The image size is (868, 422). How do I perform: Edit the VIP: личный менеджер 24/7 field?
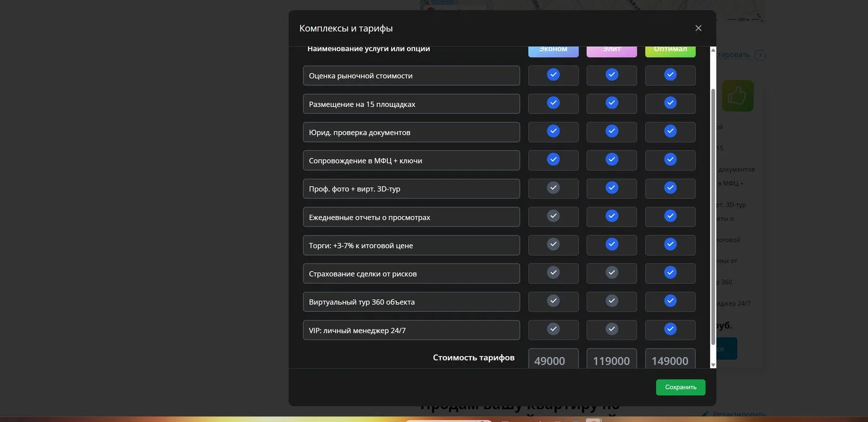pos(411,330)
